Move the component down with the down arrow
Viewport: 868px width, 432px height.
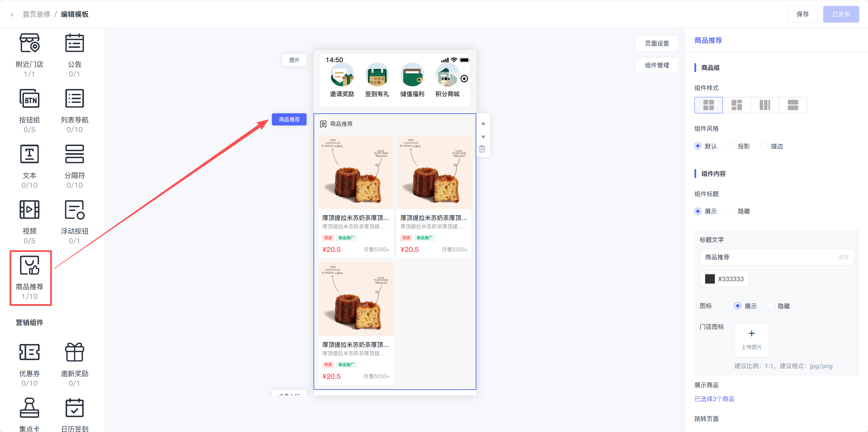tap(483, 137)
